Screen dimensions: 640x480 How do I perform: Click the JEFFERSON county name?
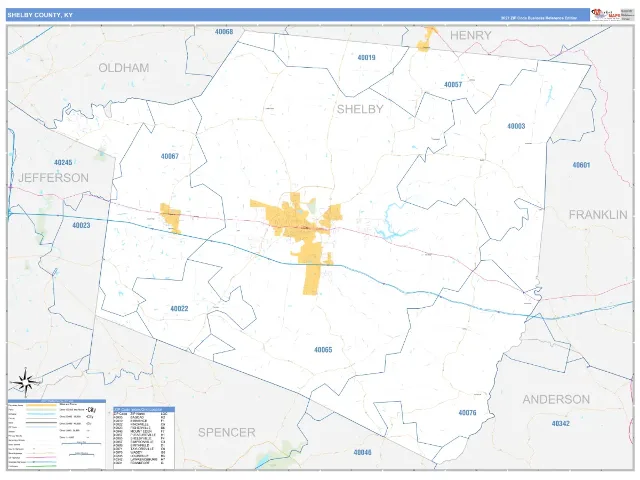53,178
